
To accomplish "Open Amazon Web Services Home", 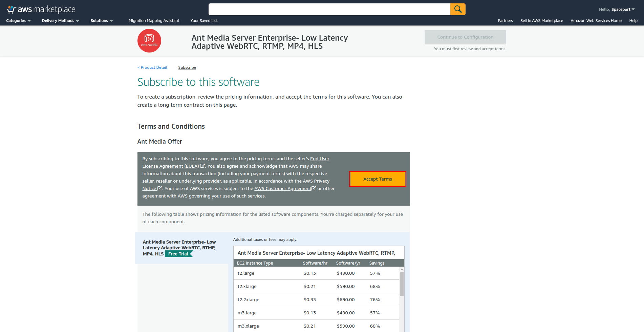I will click(x=596, y=21).
